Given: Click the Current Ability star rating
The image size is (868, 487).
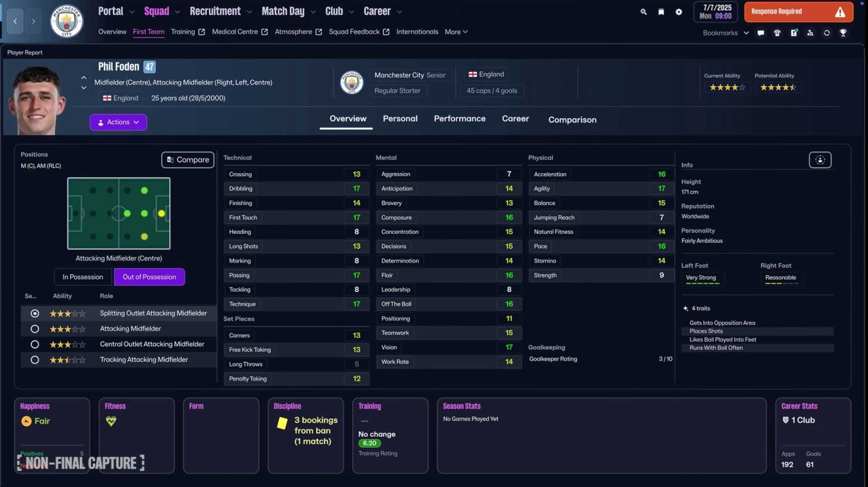Looking at the screenshot, I should click(x=727, y=87).
